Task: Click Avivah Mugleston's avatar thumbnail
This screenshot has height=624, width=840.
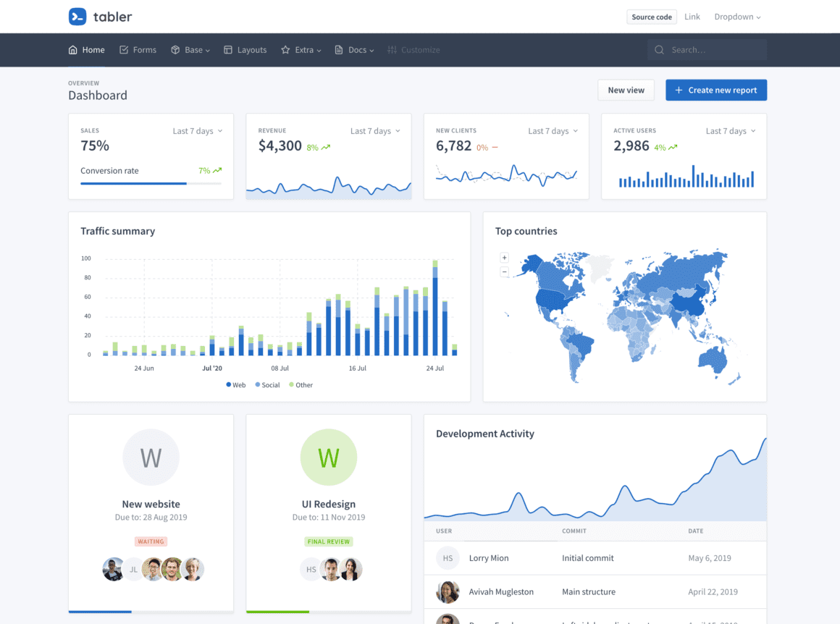Action: tap(448, 591)
